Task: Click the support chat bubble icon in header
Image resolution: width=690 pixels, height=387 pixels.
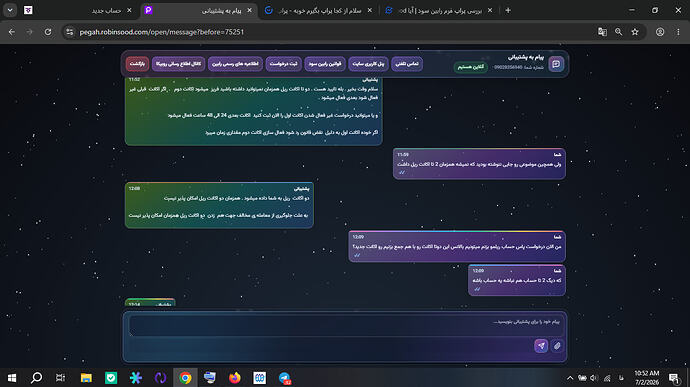Action: click(x=556, y=64)
